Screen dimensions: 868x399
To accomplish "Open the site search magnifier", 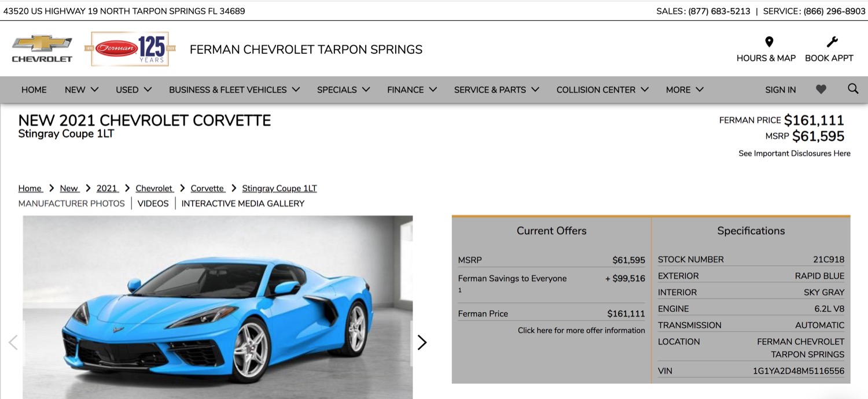I will (x=853, y=89).
